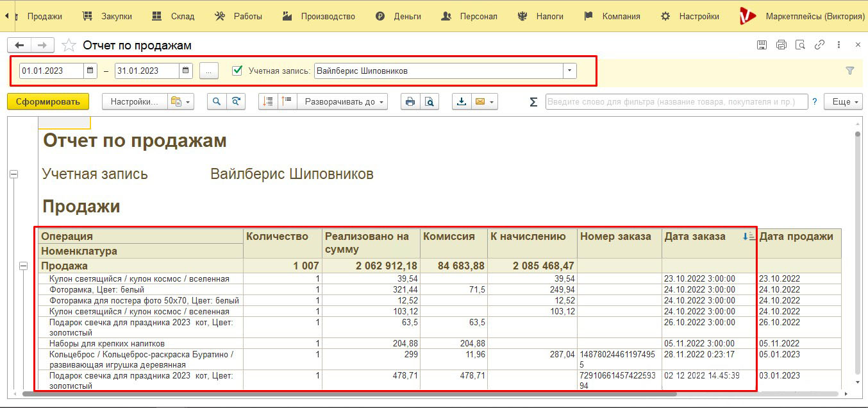Click the sum sigma icon
Viewport: 868px width, 408px height.
pos(533,101)
